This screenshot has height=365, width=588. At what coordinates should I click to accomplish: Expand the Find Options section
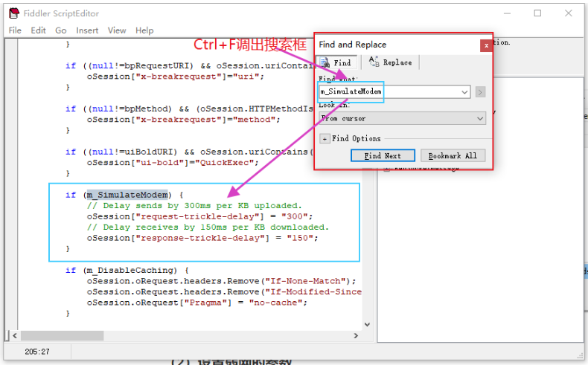[x=325, y=139]
